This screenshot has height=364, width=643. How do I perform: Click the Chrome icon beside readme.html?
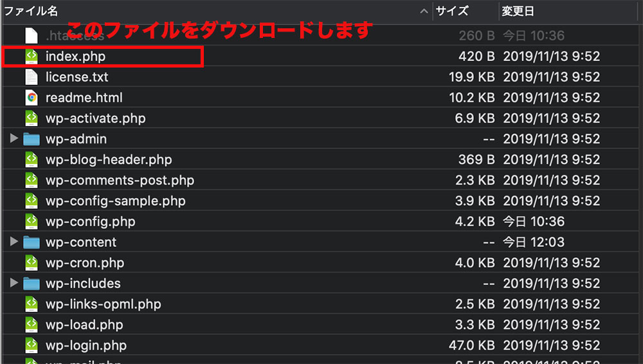click(x=32, y=98)
